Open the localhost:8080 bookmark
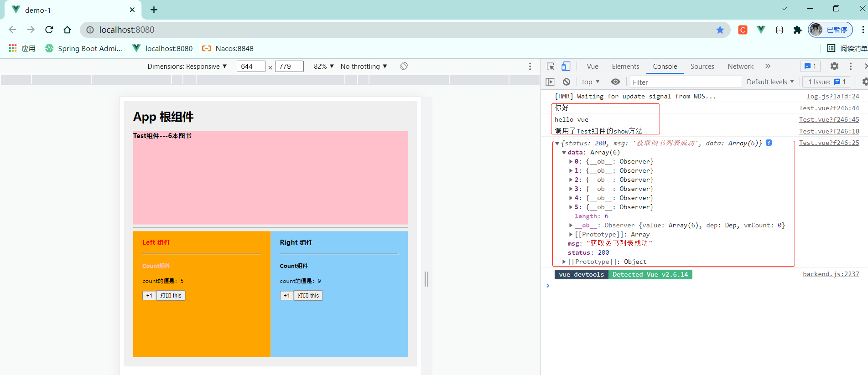 click(162, 48)
